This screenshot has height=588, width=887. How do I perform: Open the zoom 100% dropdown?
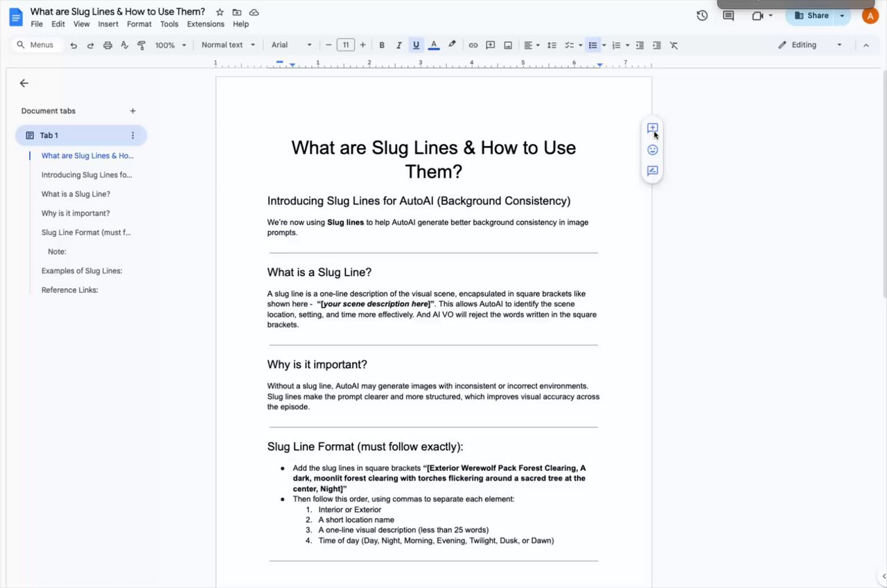(x=171, y=45)
